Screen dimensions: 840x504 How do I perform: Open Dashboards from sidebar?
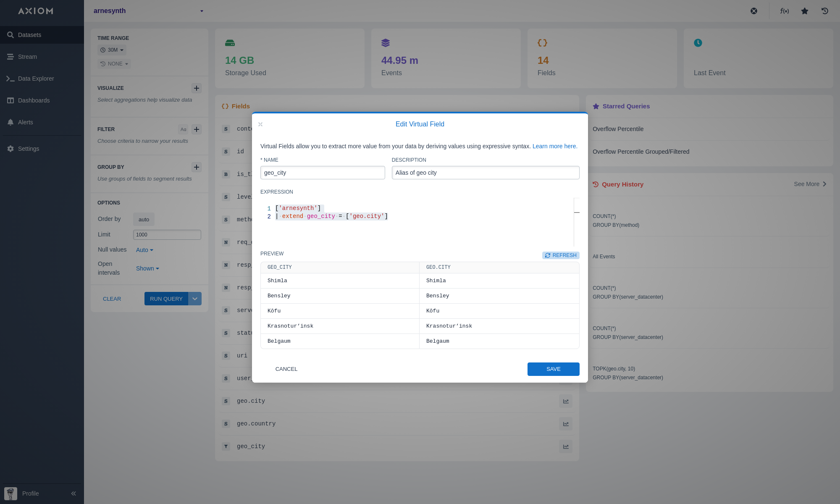point(34,100)
